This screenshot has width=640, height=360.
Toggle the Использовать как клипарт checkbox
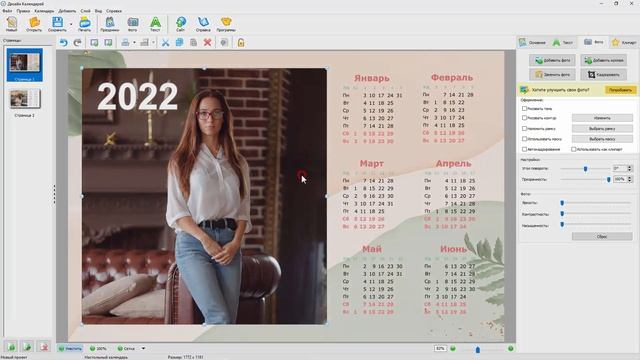pos(573,149)
